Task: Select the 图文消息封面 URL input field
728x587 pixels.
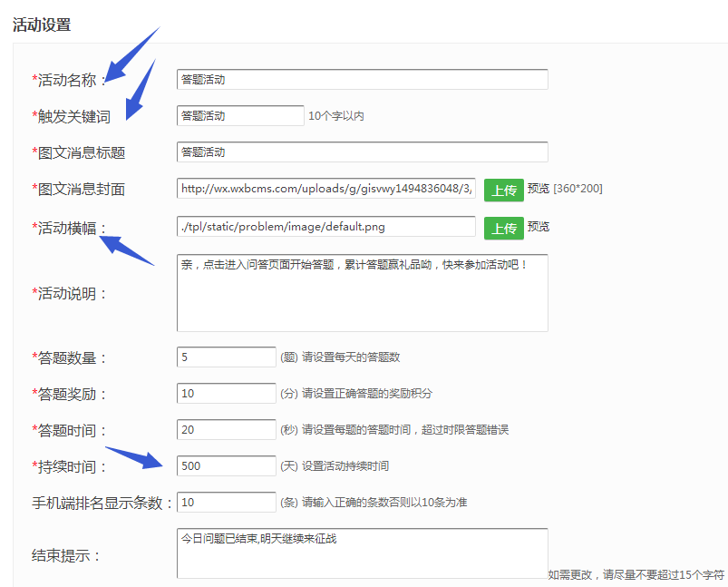Action: [325, 189]
